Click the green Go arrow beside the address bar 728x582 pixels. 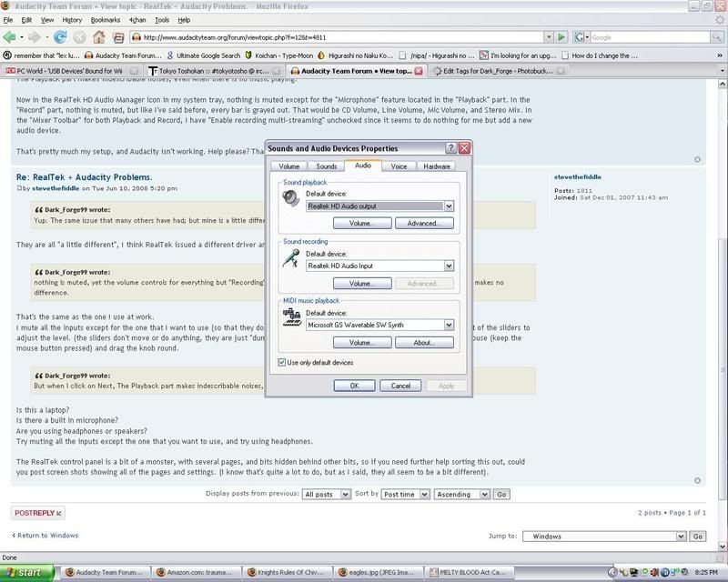[562, 37]
